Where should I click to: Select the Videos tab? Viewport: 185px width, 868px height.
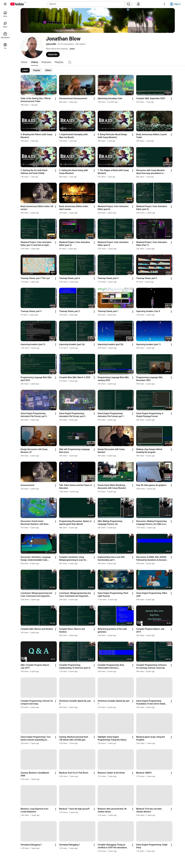click(x=34, y=62)
